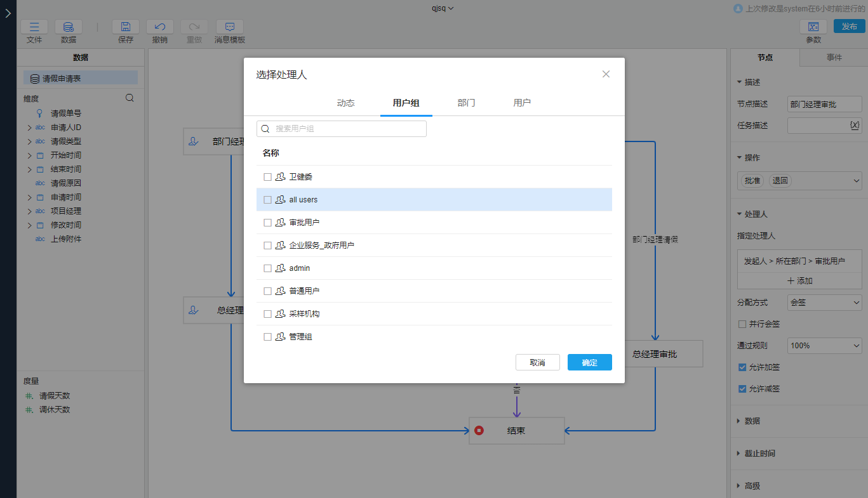Screen dimensions: 868x498
Task: Switch to the 部门 tab
Action: [x=466, y=103]
